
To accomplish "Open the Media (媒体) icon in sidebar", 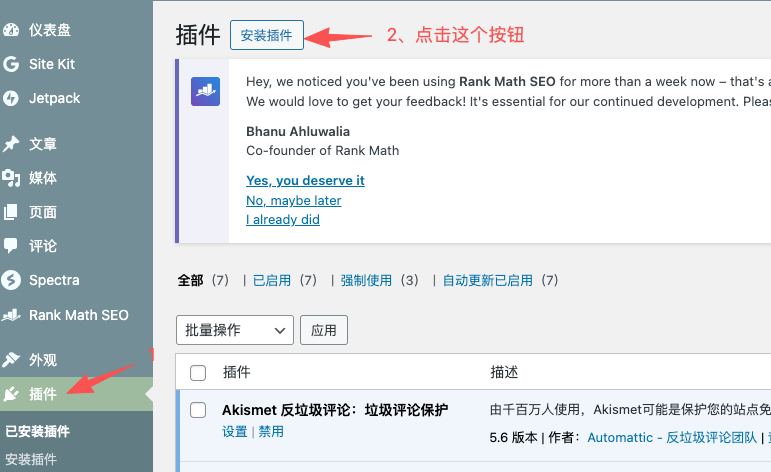I will tap(11, 178).
